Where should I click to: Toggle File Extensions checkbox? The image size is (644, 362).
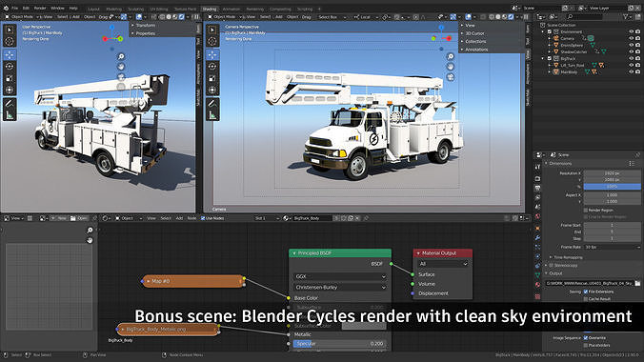[x=586, y=292]
